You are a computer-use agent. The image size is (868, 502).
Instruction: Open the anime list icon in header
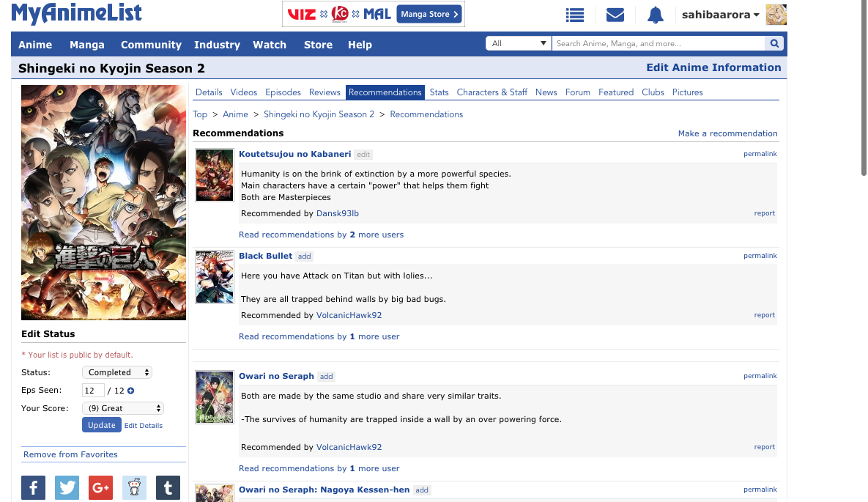tap(574, 15)
